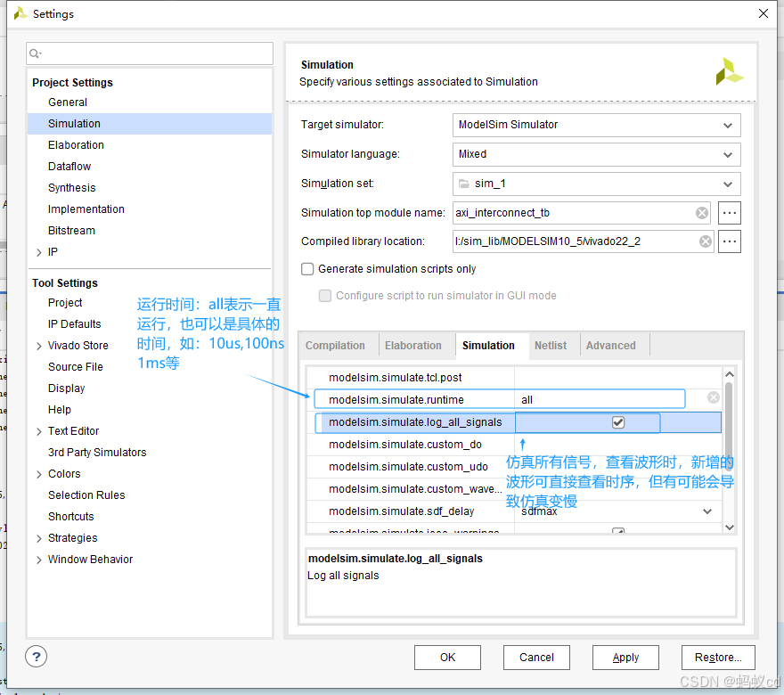The image size is (784, 695).
Task: Select the modelsim.simulate.custom_udo row
Action: point(514,467)
